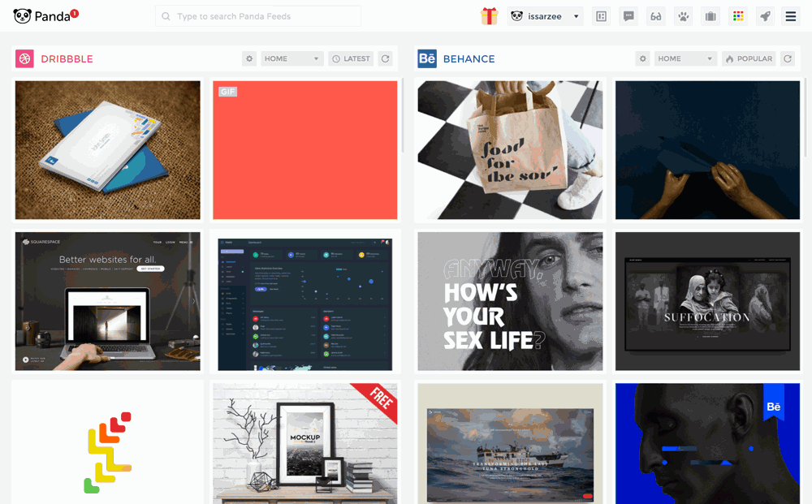Open How's Your Sex Life project
This screenshot has height=504, width=812.
click(x=510, y=301)
